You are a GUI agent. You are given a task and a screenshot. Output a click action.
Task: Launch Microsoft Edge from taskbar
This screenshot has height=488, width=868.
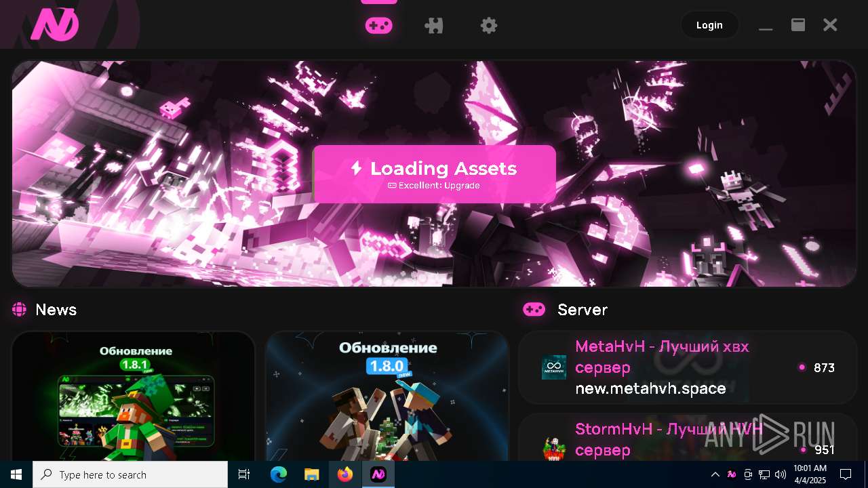[279, 474]
